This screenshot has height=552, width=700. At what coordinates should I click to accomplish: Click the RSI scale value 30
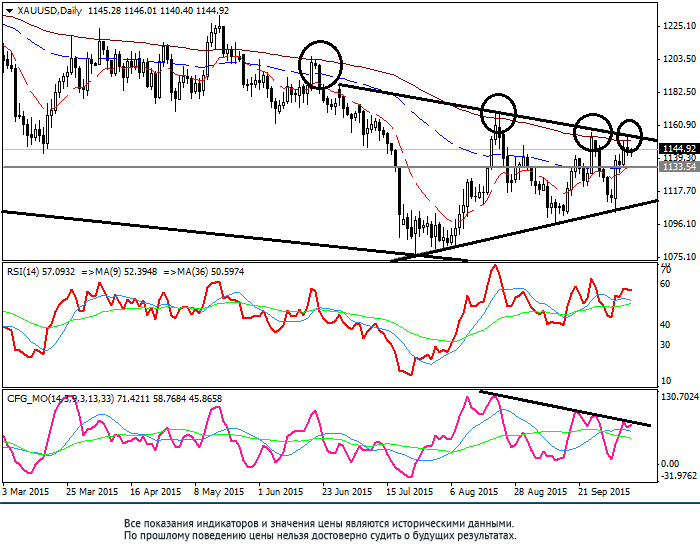pyautogui.click(x=665, y=345)
